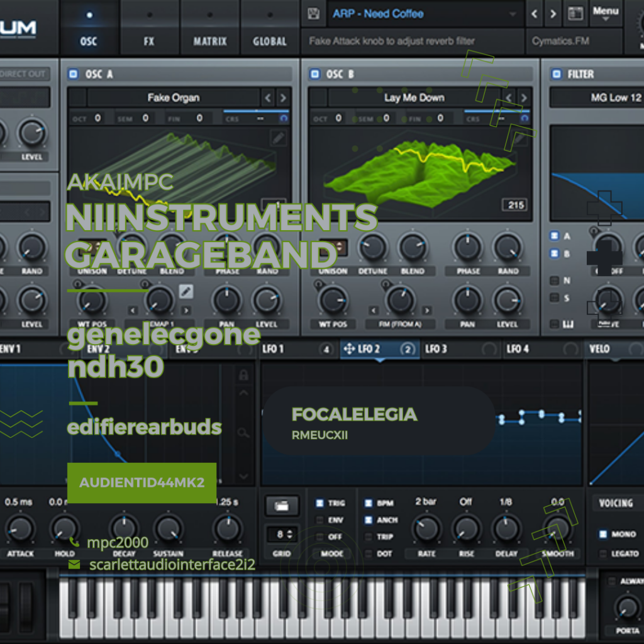
Task: Go to the next preset with the right arrow
Action: [553, 14]
